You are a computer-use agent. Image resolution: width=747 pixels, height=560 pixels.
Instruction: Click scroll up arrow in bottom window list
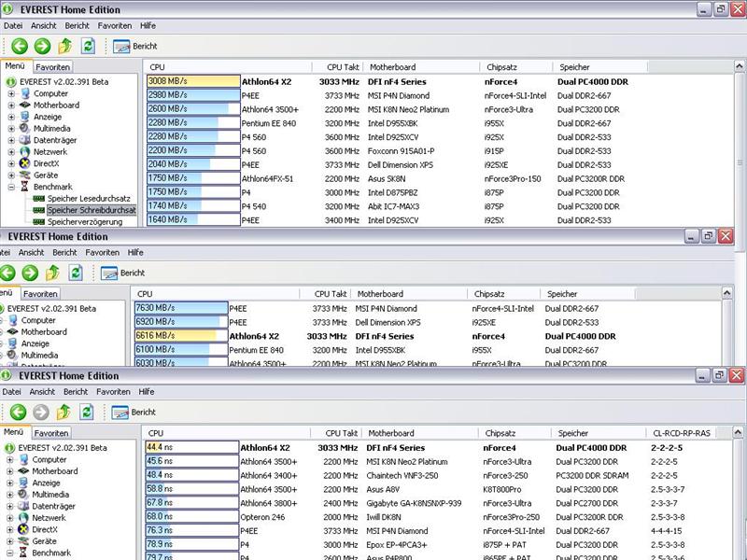pos(738,432)
